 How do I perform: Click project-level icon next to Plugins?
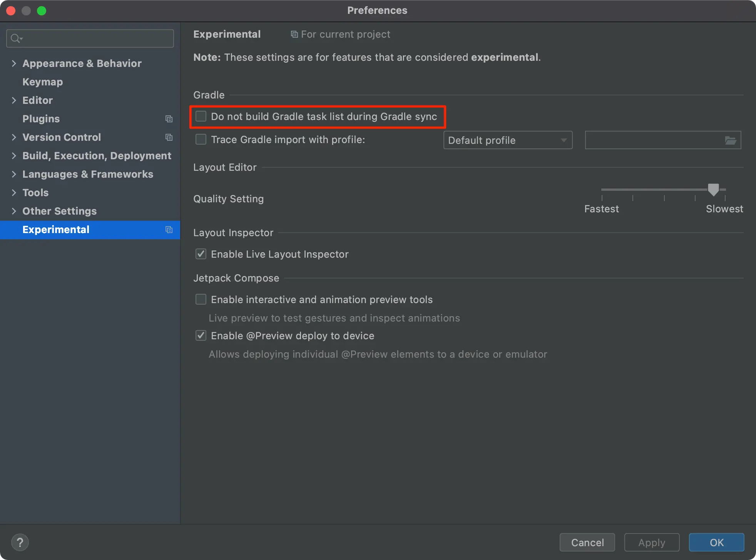pos(169,119)
